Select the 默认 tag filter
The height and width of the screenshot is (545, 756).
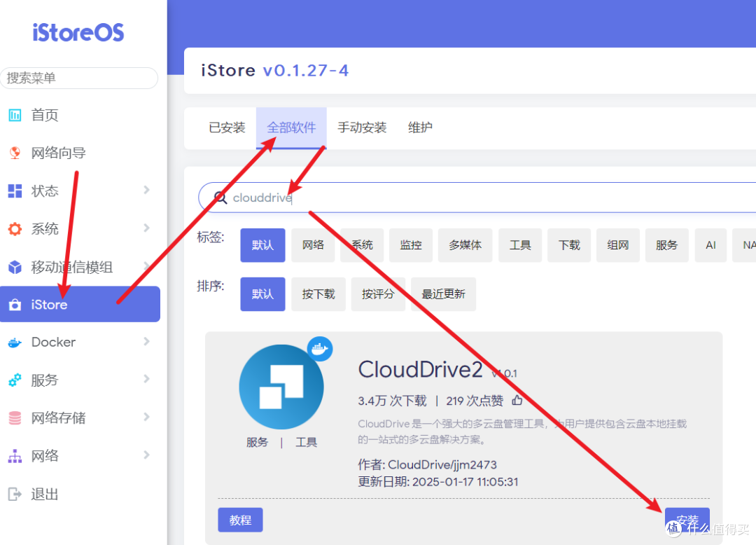262,245
